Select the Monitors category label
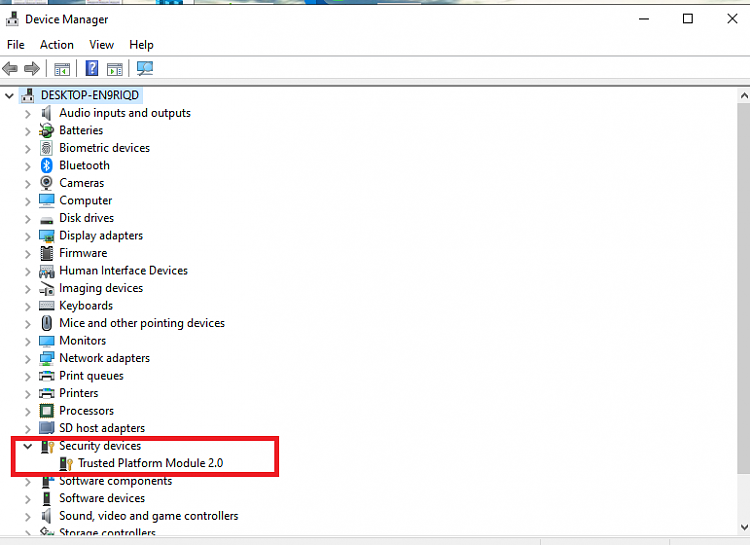The height and width of the screenshot is (545, 750). [x=83, y=341]
